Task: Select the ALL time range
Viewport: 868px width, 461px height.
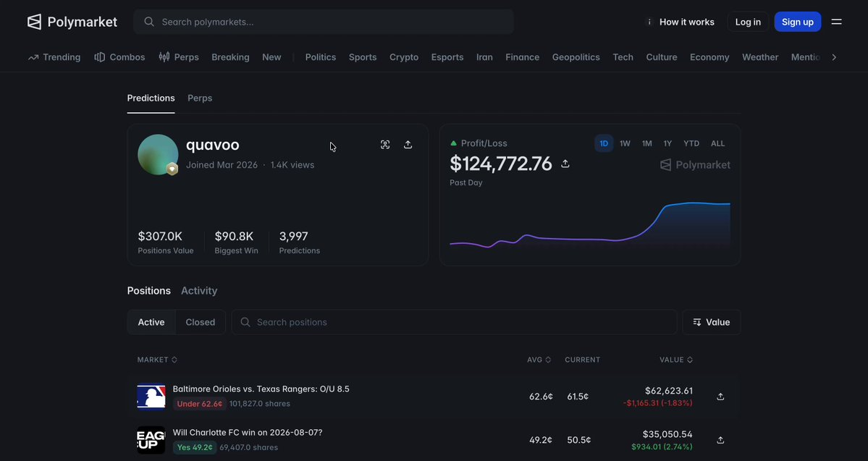Action: [x=718, y=143]
